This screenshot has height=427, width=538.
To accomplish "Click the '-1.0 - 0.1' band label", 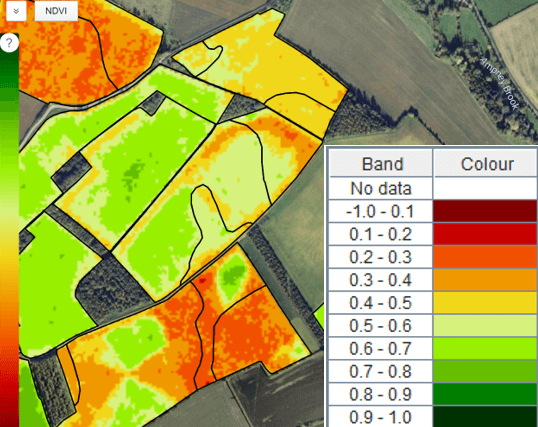I will (x=381, y=211).
